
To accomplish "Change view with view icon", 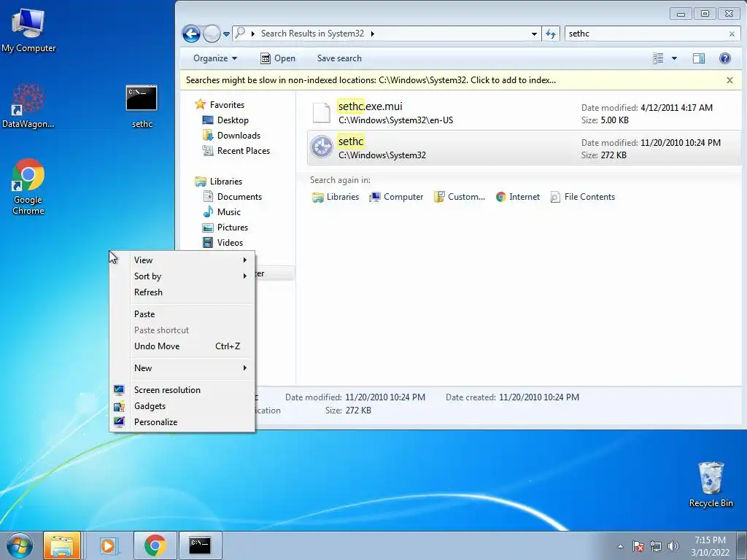I will click(658, 58).
